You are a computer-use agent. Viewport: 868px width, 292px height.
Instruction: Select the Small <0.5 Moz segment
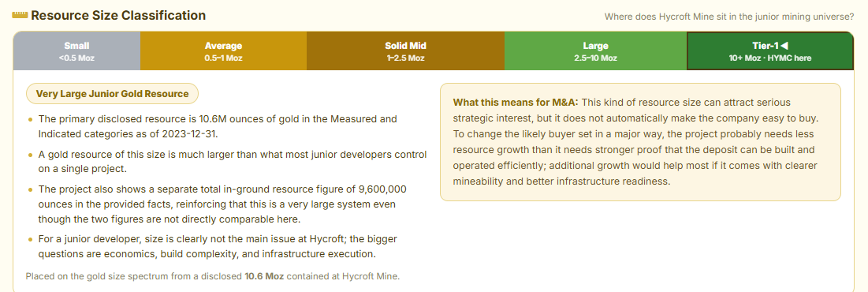pos(76,51)
